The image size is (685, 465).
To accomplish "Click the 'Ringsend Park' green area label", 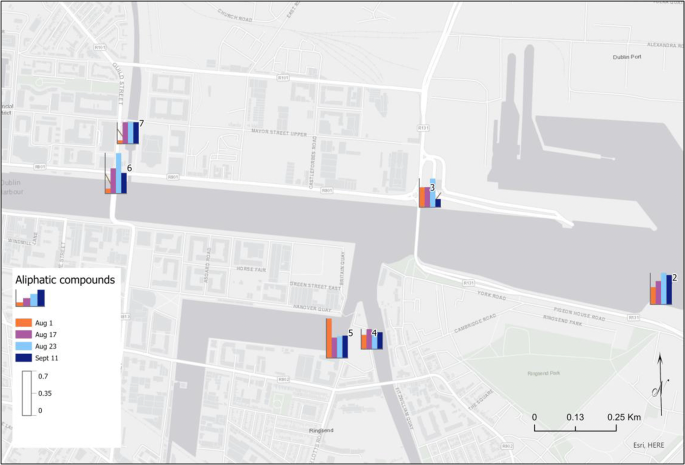I will coord(543,373).
